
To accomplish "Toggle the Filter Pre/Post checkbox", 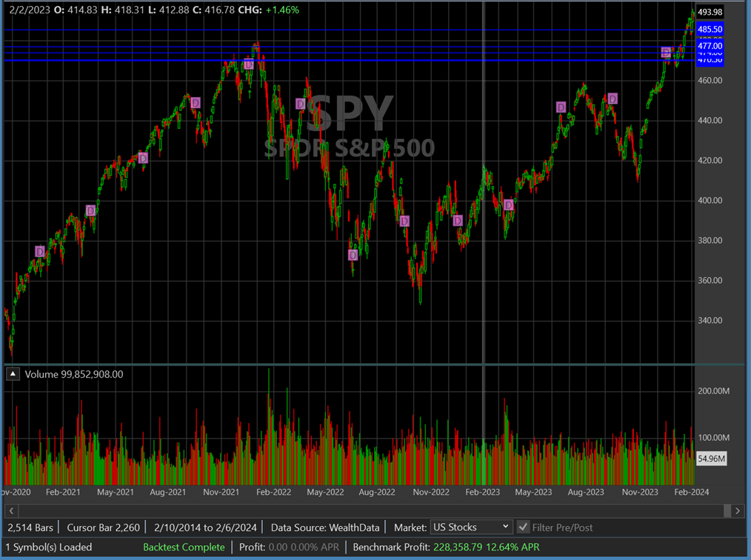I will [523, 527].
